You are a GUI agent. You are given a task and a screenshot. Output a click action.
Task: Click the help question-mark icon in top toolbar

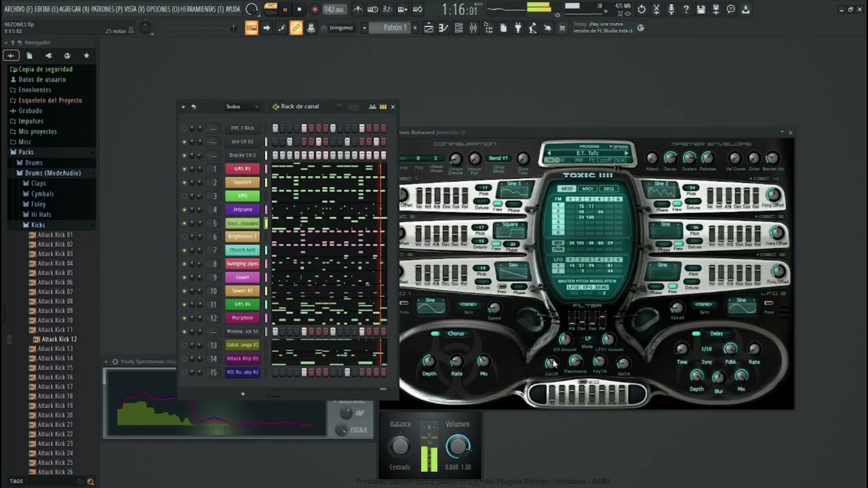pyautogui.click(x=686, y=9)
